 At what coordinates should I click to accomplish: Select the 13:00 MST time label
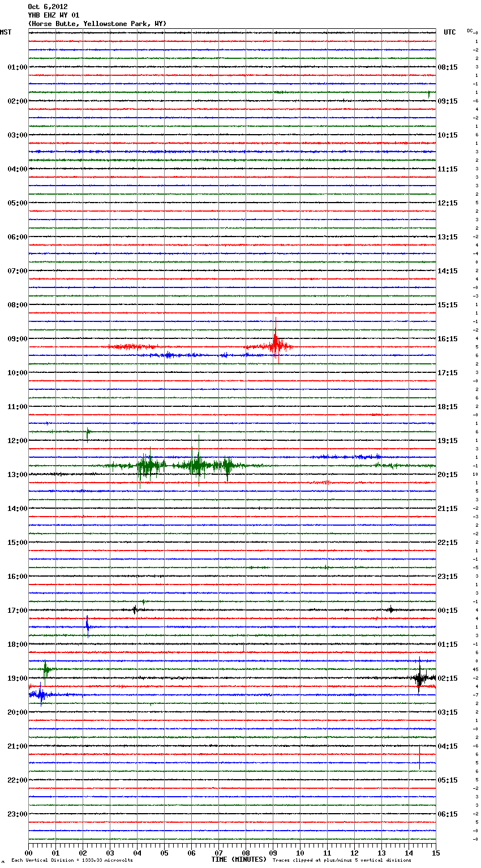(18, 475)
